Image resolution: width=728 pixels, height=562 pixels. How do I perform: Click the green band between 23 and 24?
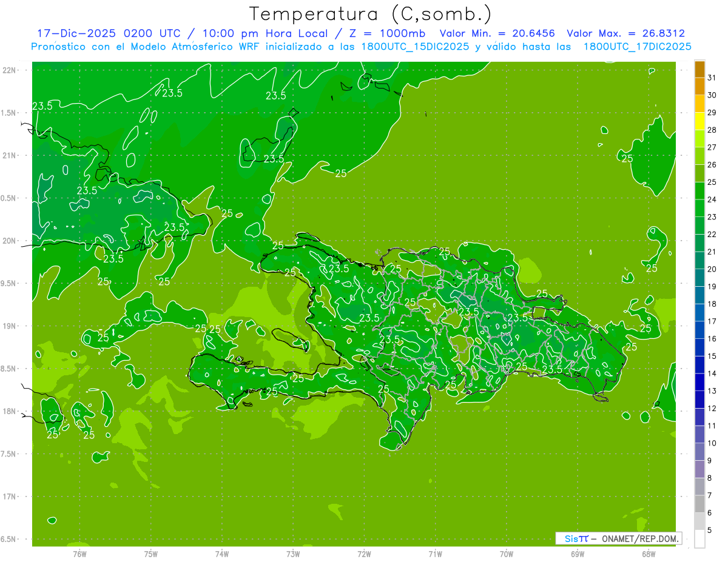click(x=699, y=209)
